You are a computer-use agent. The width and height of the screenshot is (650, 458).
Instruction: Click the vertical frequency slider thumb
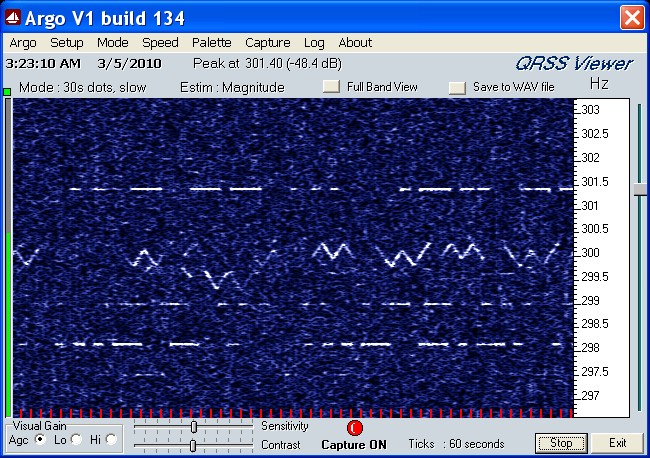pyautogui.click(x=640, y=189)
